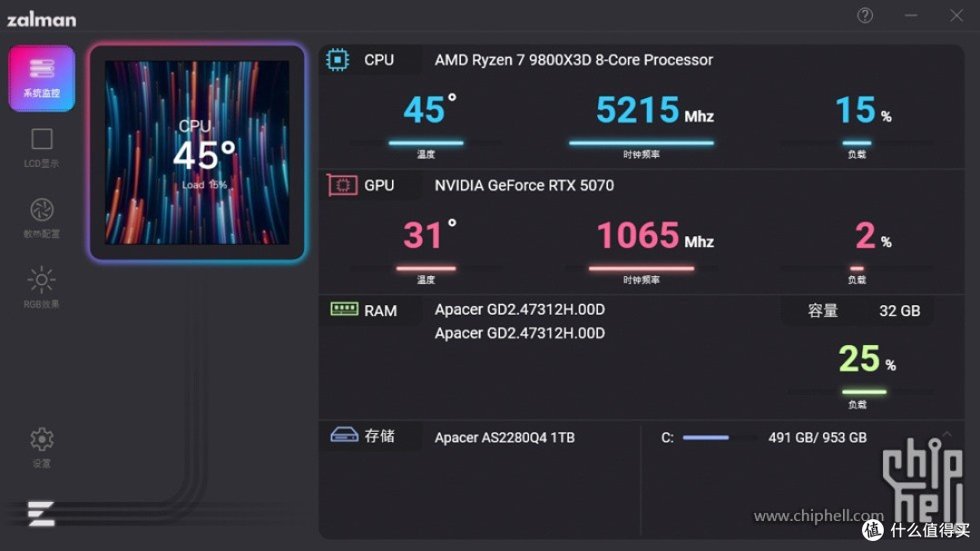Click the CPU load 15 %

pos(863,110)
